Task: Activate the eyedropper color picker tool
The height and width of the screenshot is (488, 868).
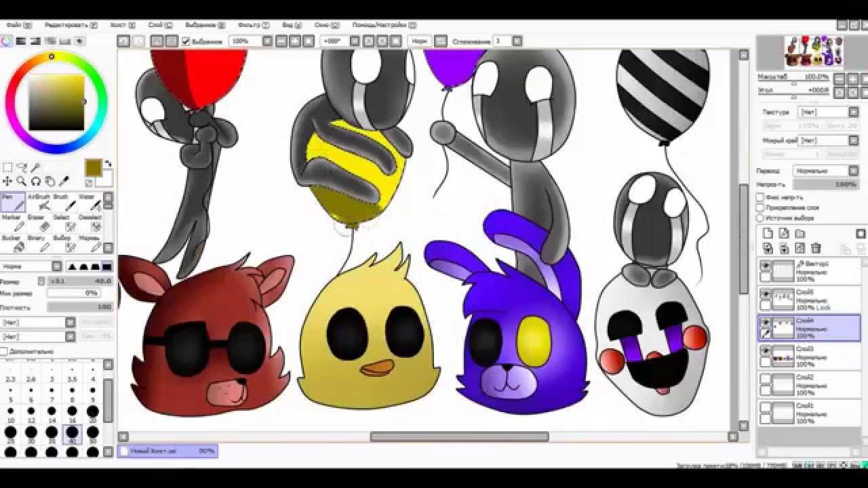Action: coord(64,181)
